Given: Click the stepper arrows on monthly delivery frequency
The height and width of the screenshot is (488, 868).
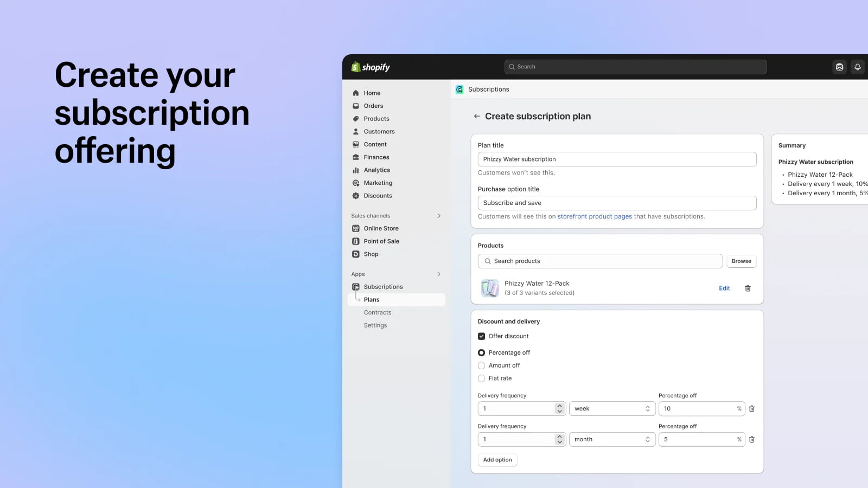Looking at the screenshot, I should point(560,440).
